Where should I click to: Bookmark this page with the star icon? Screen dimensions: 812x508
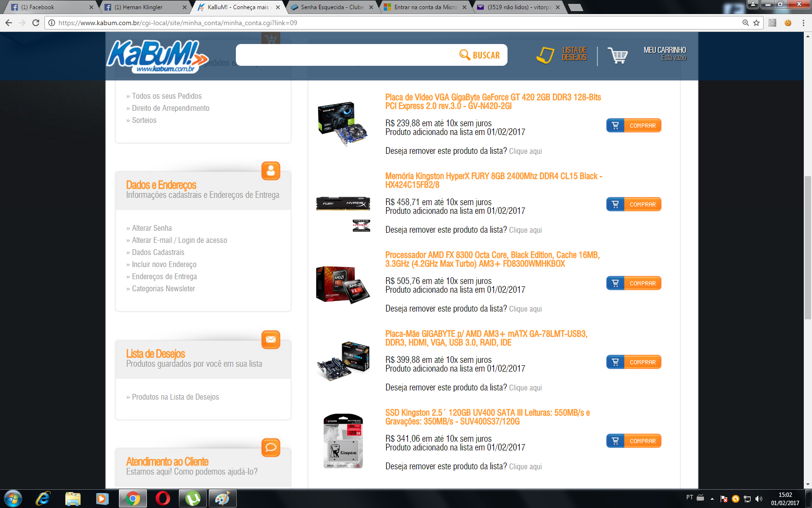(756, 23)
